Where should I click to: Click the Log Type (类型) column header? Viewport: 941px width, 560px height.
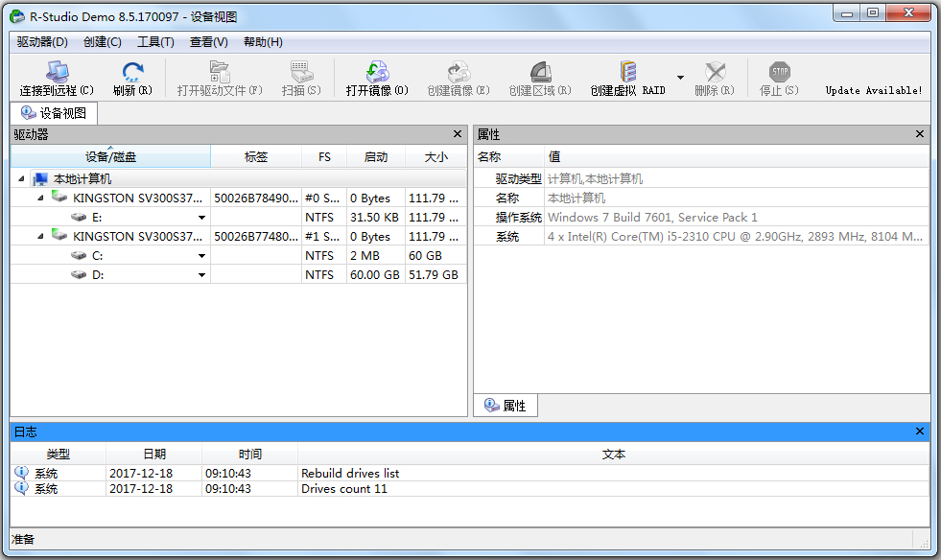pos(59,454)
